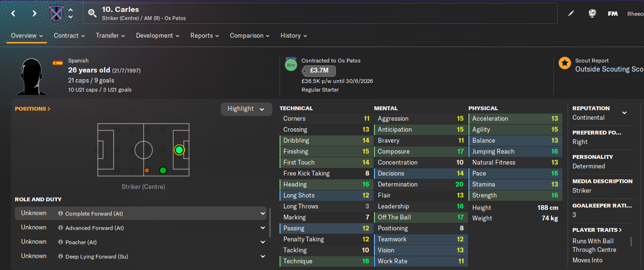Screen dimensions: 644x270
Task: Open the world globe icon
Action: click(592, 13)
